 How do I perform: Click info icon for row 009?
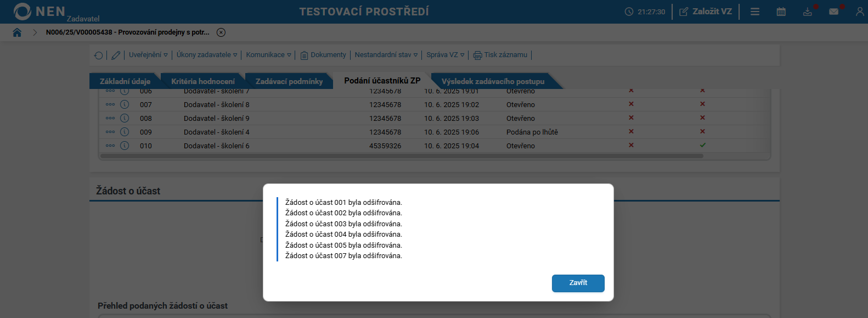pos(125,132)
